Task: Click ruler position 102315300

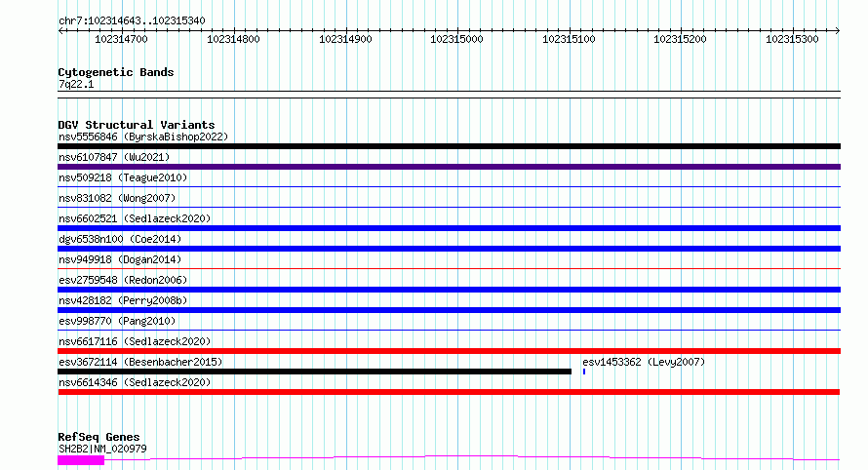Action: [792, 39]
